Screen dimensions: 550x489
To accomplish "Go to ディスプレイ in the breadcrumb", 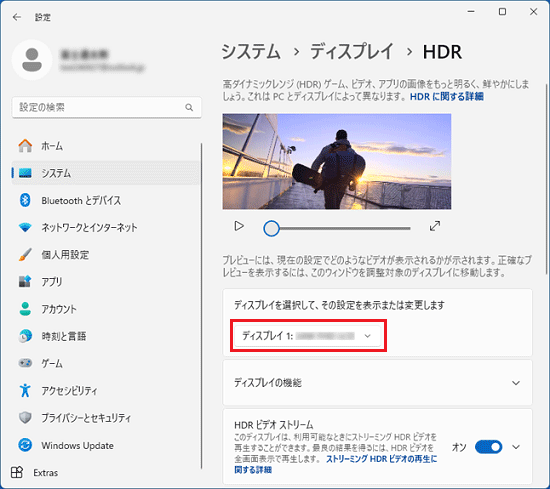I will [352, 52].
